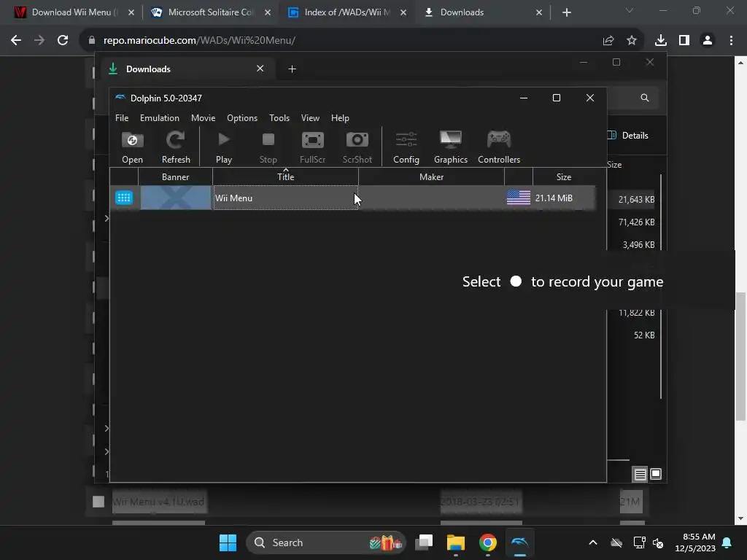Open the Help menu in Dolphin
The width and height of the screenshot is (747, 560).
340,118
